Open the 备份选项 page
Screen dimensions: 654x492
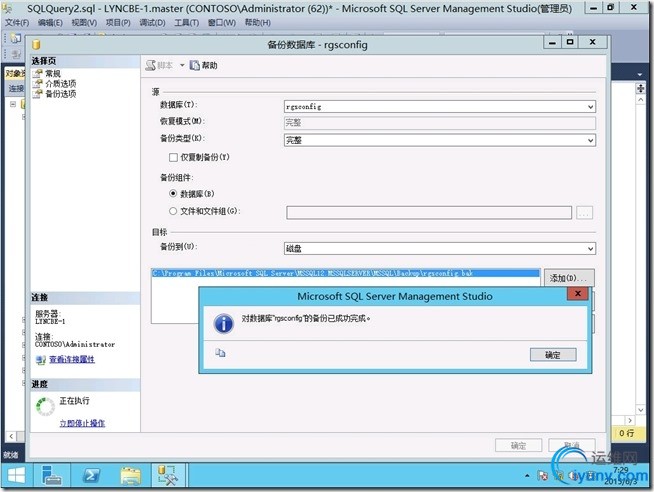point(60,93)
